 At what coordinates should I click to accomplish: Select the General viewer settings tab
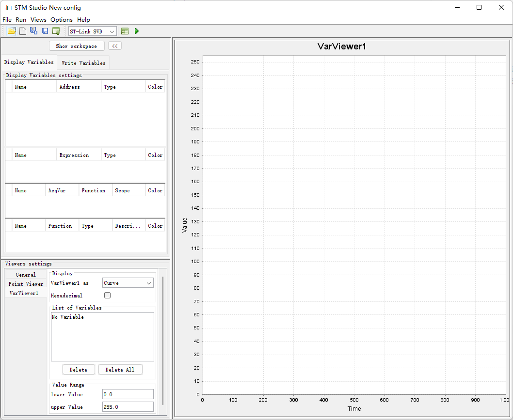(26, 275)
